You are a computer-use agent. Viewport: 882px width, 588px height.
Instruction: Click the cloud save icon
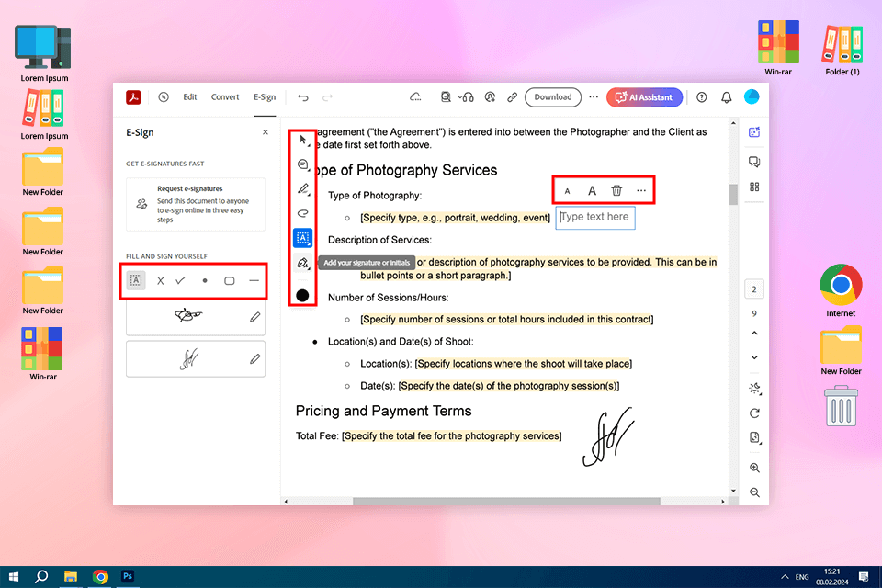click(415, 97)
